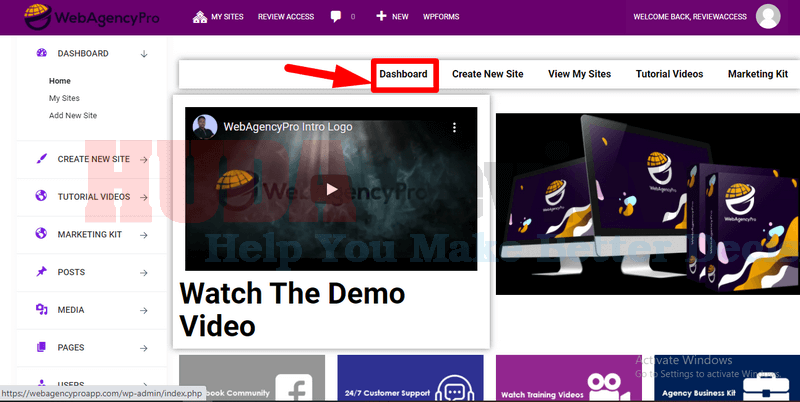Expand the Media sidebar arrow
Screen dimensions: 800x402
(144, 311)
